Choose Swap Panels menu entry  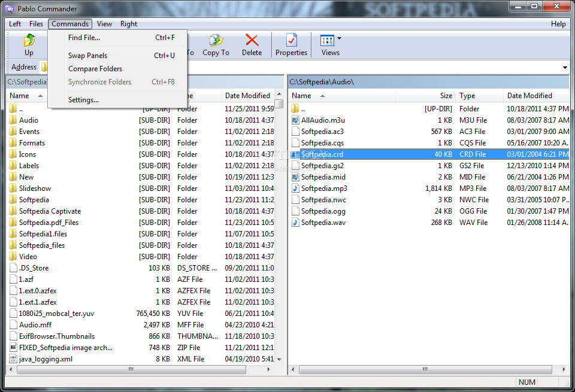pyautogui.click(x=117, y=56)
